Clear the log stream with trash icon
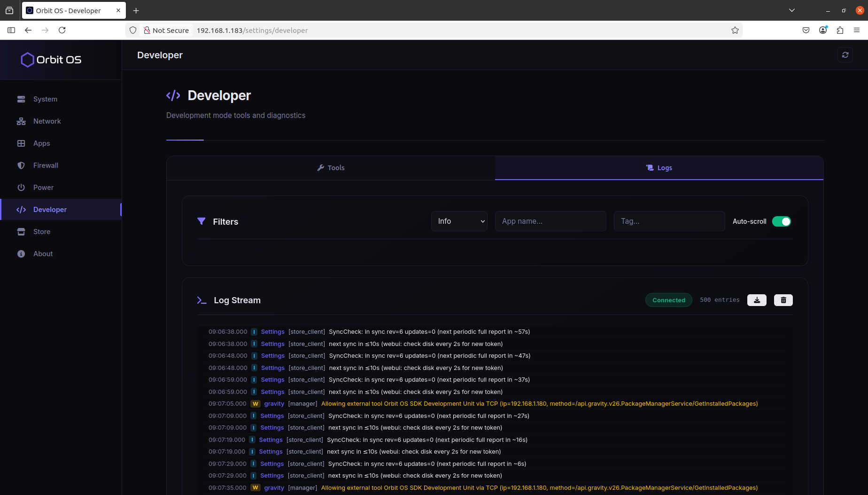Image resolution: width=868 pixels, height=495 pixels. [783, 300]
